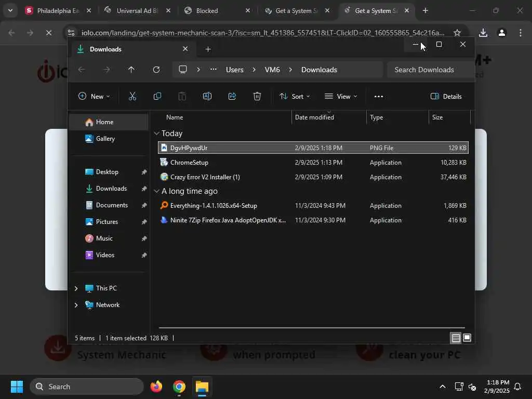Open the Windows Start menu
Screen dimensions: 532x399
[17, 387]
